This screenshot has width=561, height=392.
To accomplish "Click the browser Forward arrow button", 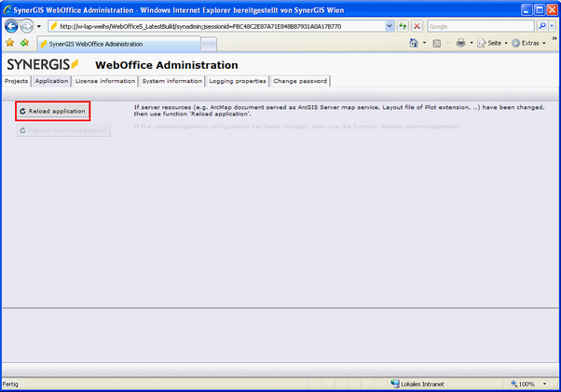I will (x=27, y=26).
